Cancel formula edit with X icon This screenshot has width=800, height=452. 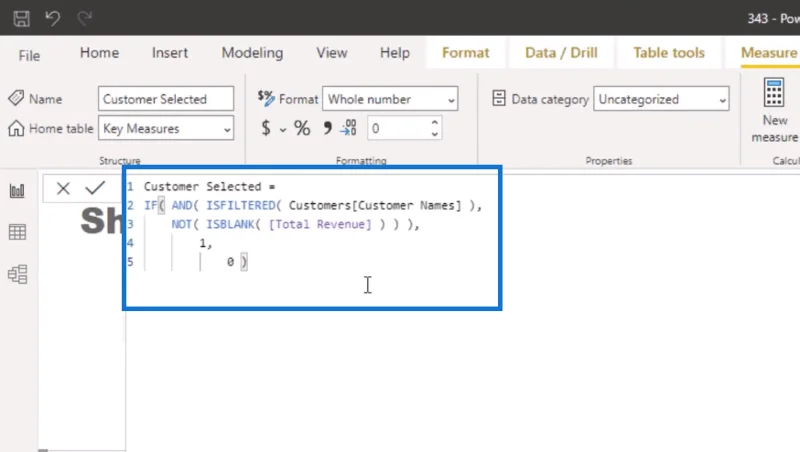pos(63,188)
